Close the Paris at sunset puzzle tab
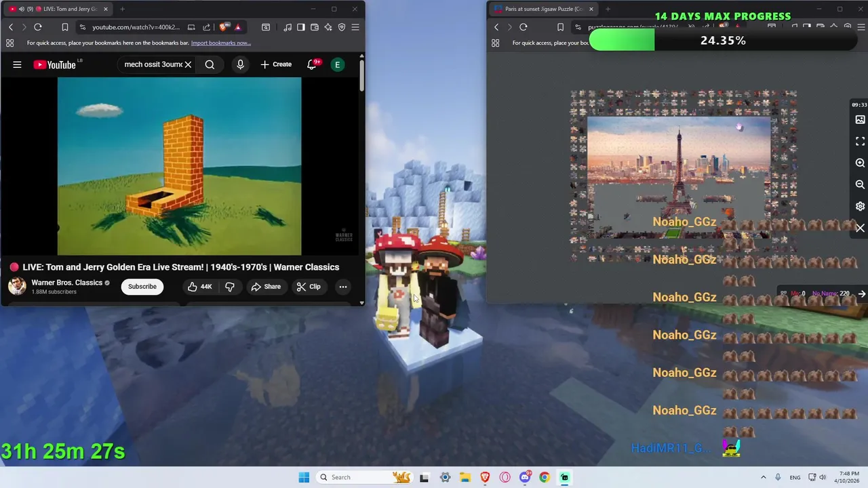868x488 pixels. pos(591,9)
